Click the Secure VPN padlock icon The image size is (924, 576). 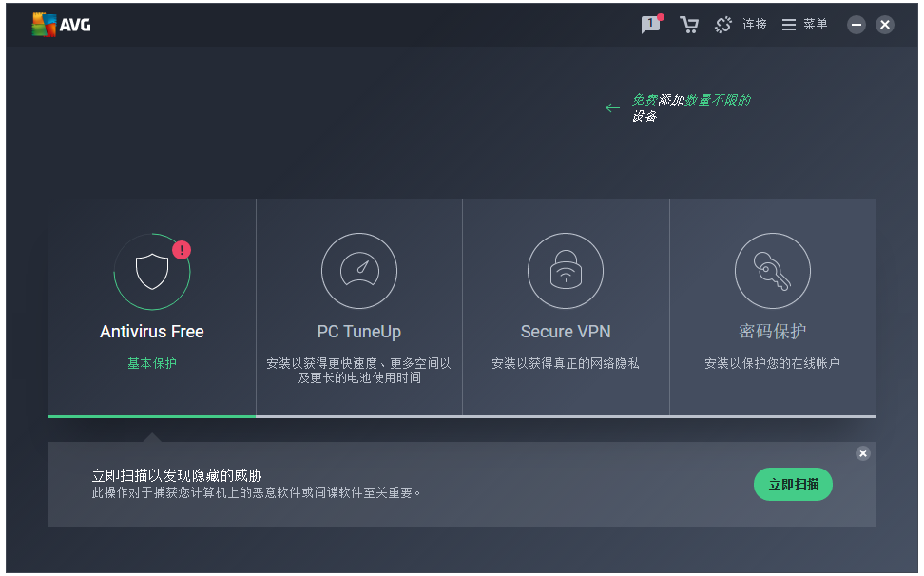click(566, 271)
